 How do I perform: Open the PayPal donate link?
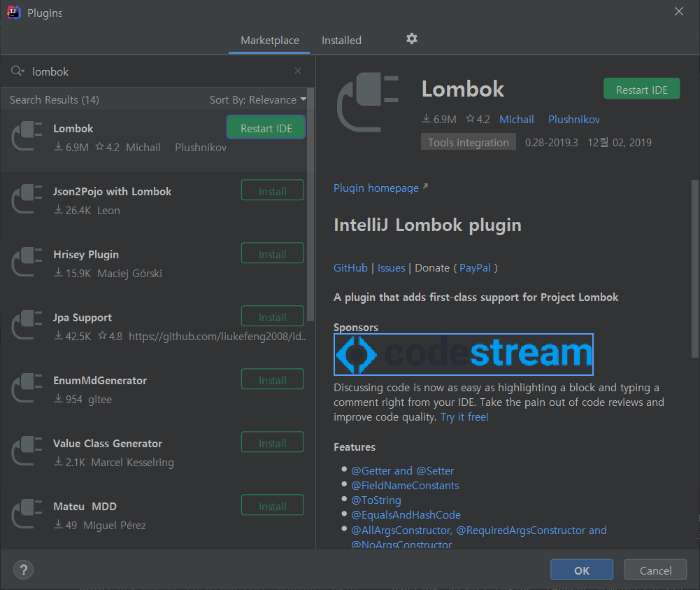pos(475,268)
